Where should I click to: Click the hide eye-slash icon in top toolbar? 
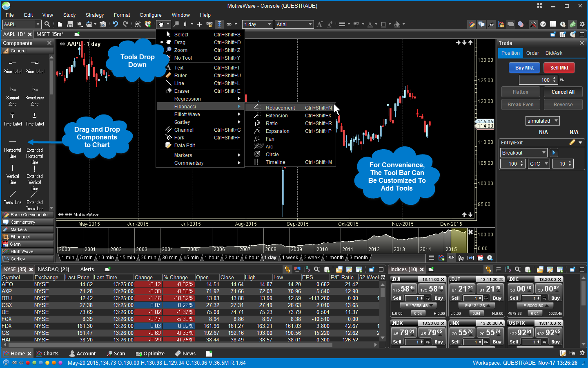(491, 24)
